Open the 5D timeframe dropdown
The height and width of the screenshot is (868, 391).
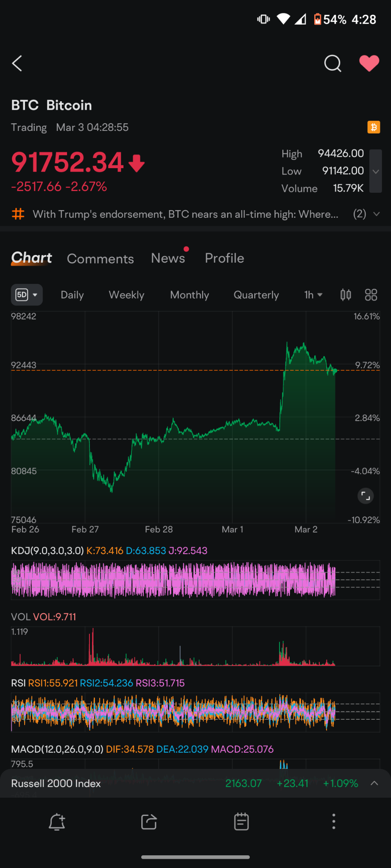[x=27, y=294]
